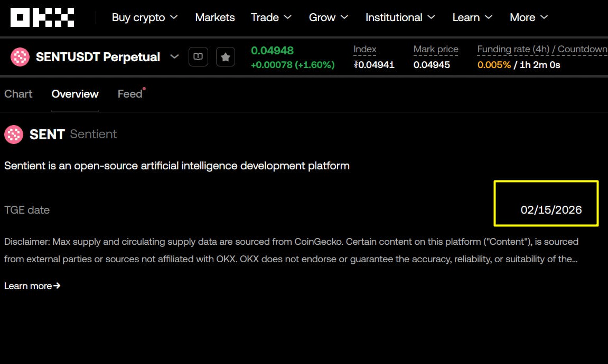Open the Grow dropdown menu
The height and width of the screenshot is (364, 608).
328,17
